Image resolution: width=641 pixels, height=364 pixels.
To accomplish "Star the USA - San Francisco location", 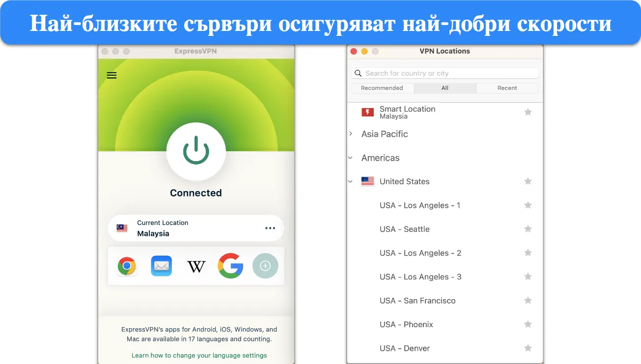I will coord(528,300).
